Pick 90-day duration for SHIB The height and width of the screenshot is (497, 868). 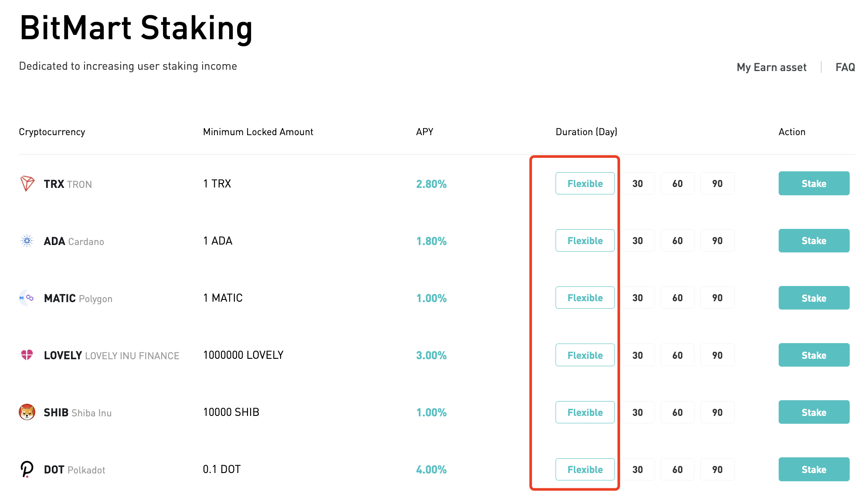coord(717,412)
